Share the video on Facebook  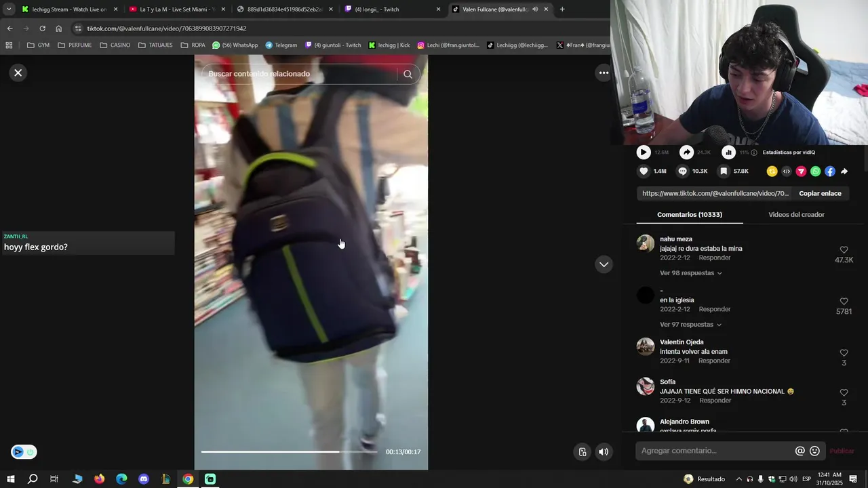click(x=830, y=171)
